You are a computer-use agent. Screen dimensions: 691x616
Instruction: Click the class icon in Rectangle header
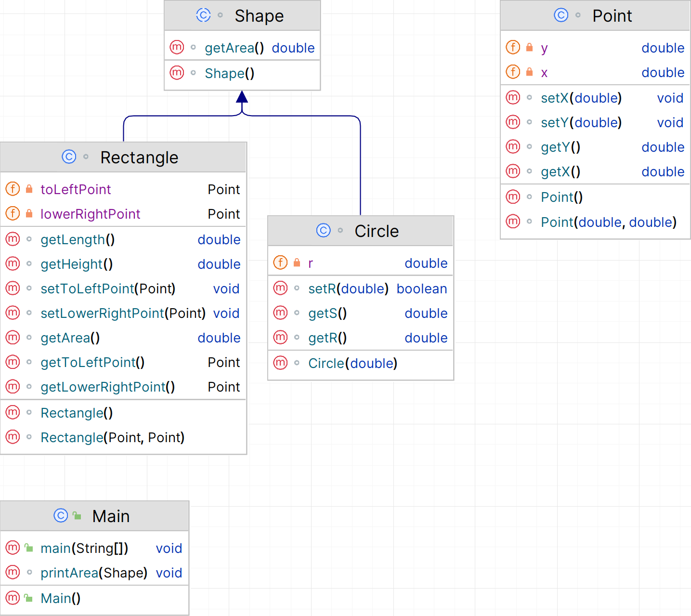tap(69, 157)
